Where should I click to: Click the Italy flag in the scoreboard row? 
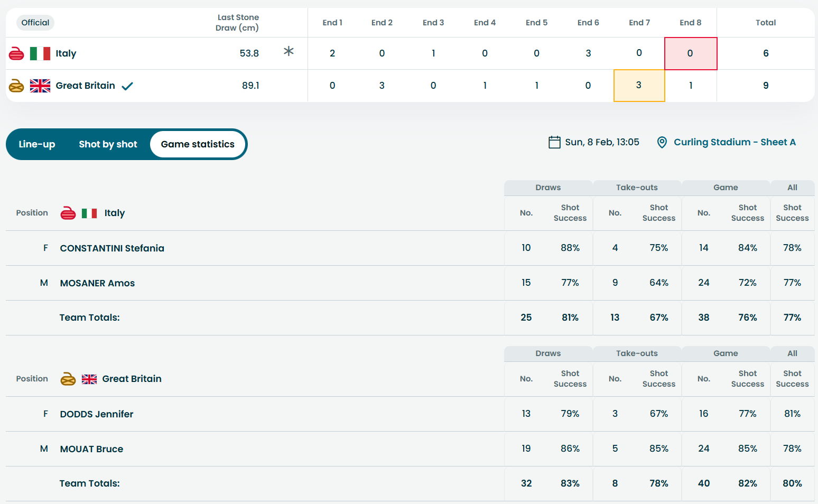coord(40,53)
